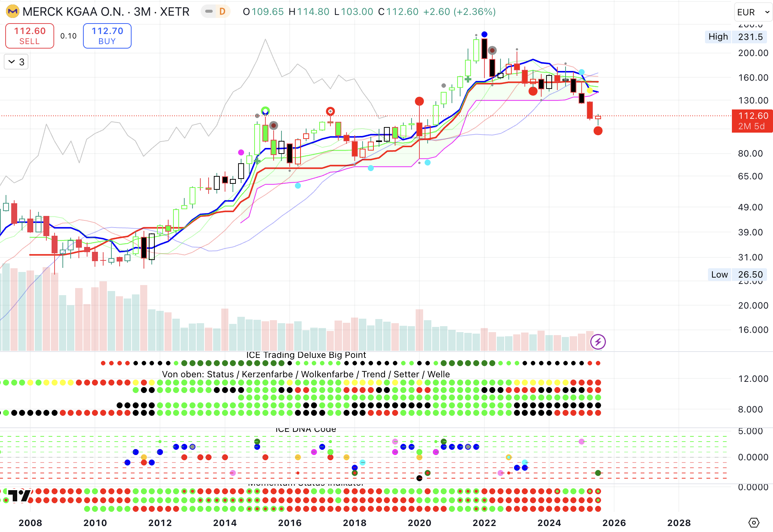The image size is (773, 532).
Task: Click the blue dot marker at the chart peak
Action: pyautogui.click(x=484, y=34)
